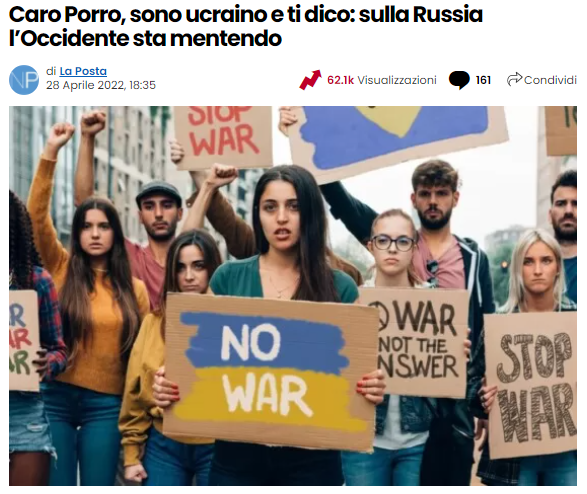Click the second headline line 'l'Occidente sta mentendo'
The image size is (587, 494).
[145, 39]
